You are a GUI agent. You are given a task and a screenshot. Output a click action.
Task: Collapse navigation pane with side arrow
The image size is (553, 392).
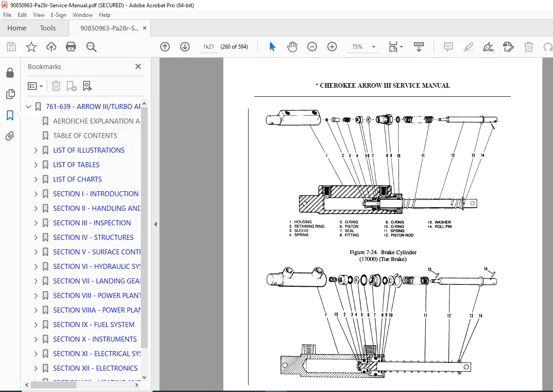pyautogui.click(x=155, y=224)
